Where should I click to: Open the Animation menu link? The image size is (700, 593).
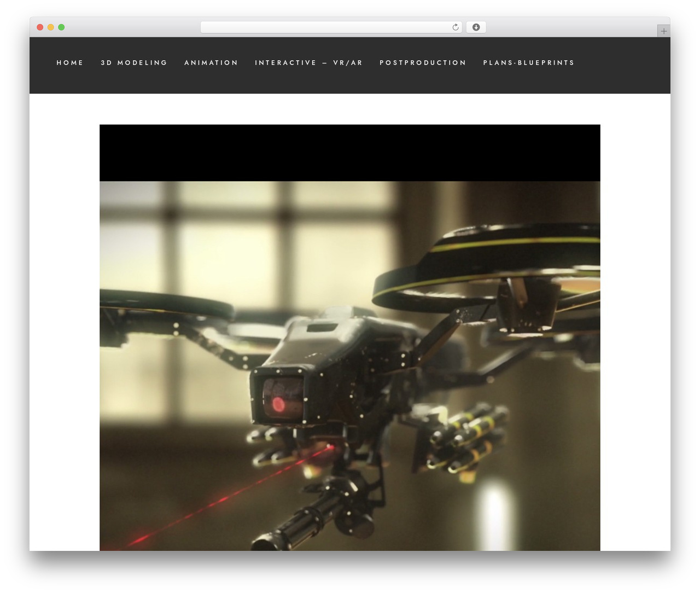(211, 63)
